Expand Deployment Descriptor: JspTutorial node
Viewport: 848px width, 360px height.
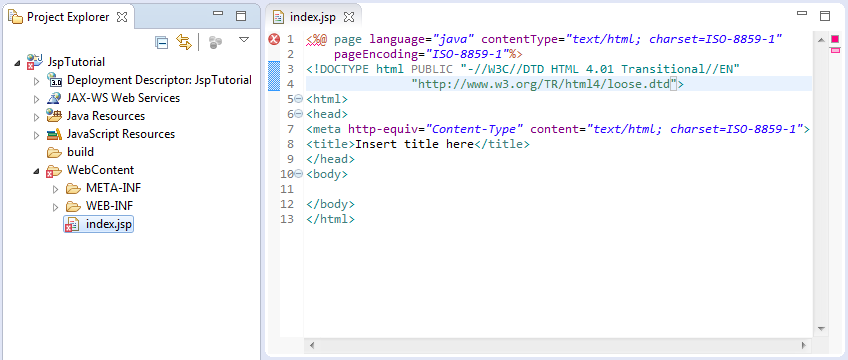tap(37, 81)
